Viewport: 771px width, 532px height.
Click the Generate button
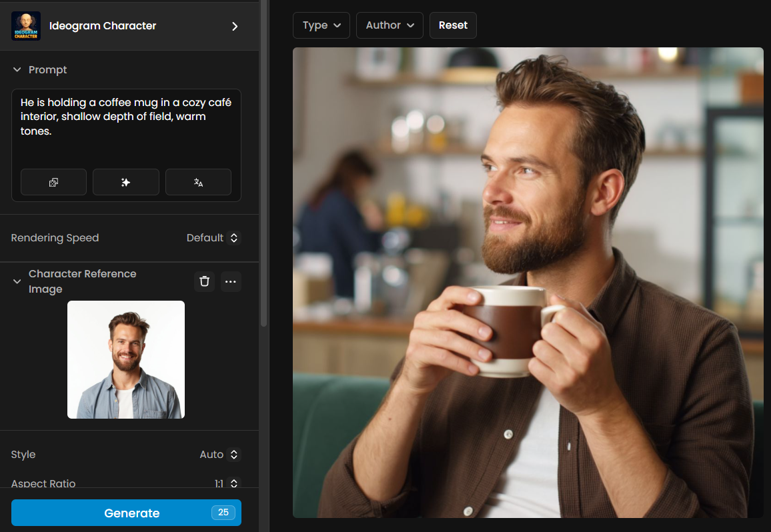[126, 513]
